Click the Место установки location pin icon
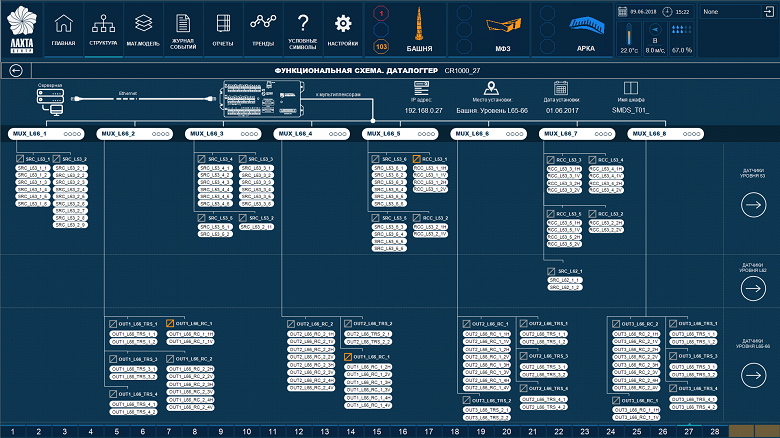Image resolution: width=780 pixels, height=438 pixels. pyautogui.click(x=491, y=88)
